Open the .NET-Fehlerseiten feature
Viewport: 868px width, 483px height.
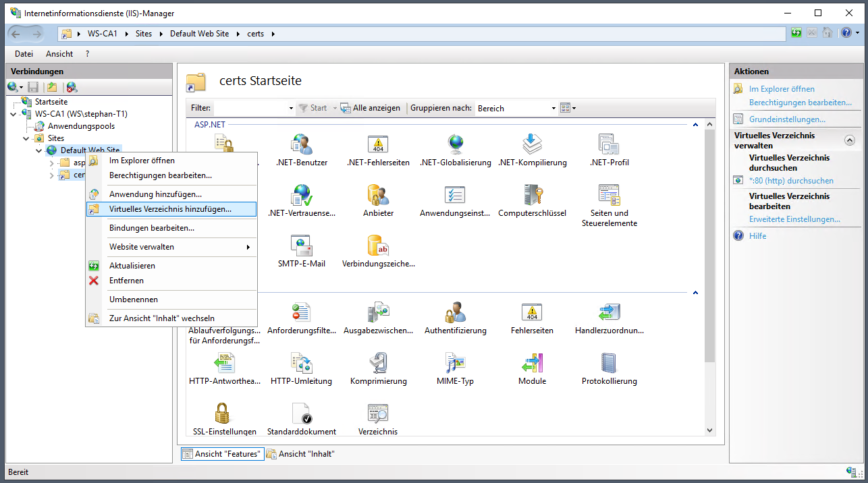coord(378,150)
